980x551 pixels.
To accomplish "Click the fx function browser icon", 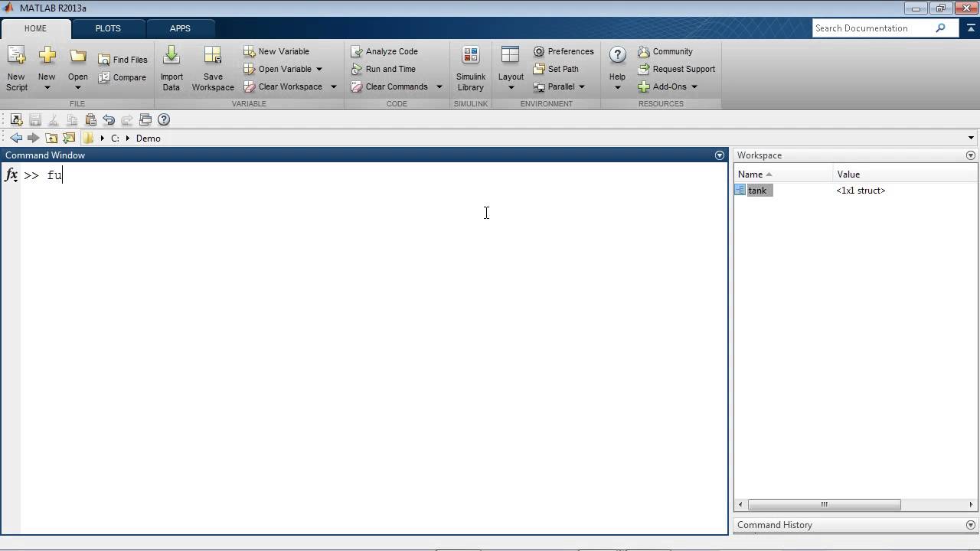I will (x=11, y=175).
